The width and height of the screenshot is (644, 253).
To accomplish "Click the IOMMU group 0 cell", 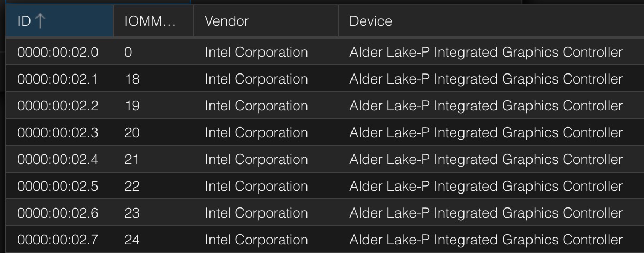I will [128, 52].
